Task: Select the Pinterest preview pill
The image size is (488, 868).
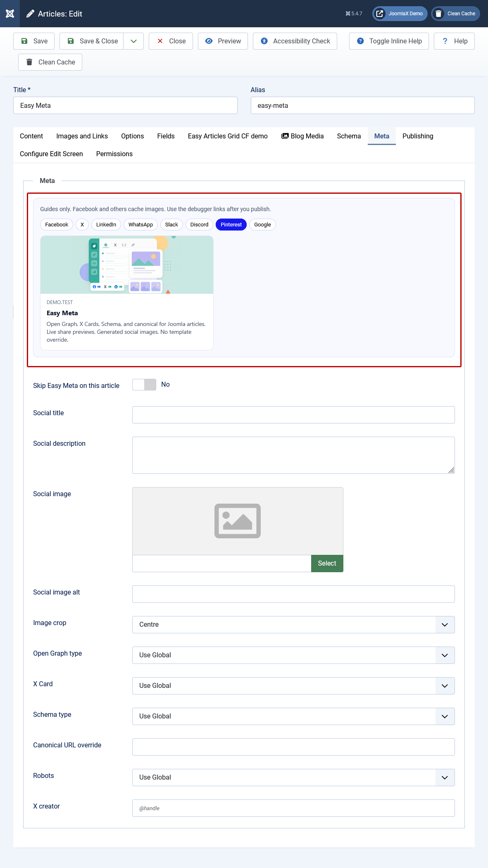Action: coord(231,225)
